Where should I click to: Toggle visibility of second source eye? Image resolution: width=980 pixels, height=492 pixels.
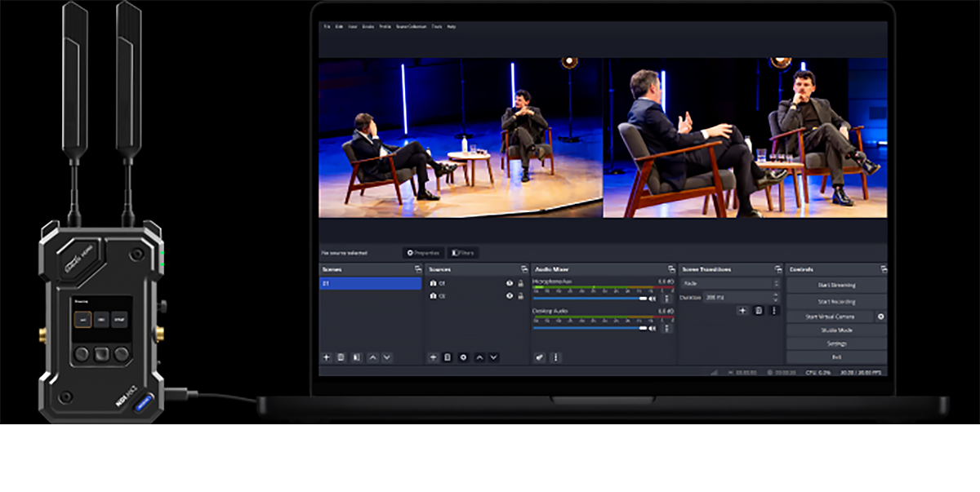(x=509, y=296)
